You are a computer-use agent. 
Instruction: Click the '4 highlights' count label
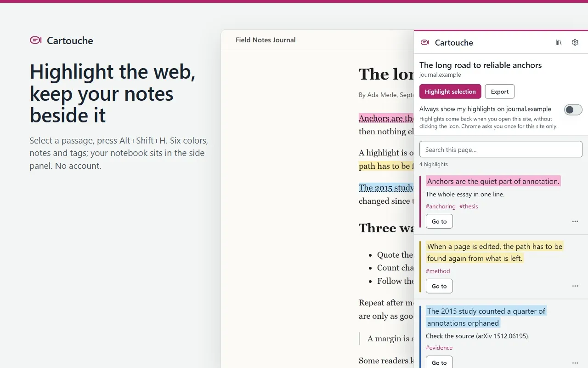point(434,164)
